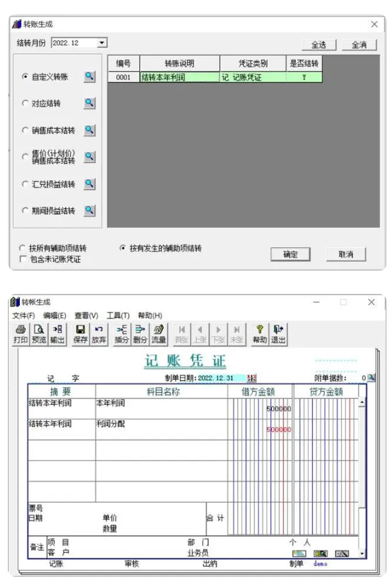Click the 记 记账凭证 voucher type cell

(x=253, y=77)
